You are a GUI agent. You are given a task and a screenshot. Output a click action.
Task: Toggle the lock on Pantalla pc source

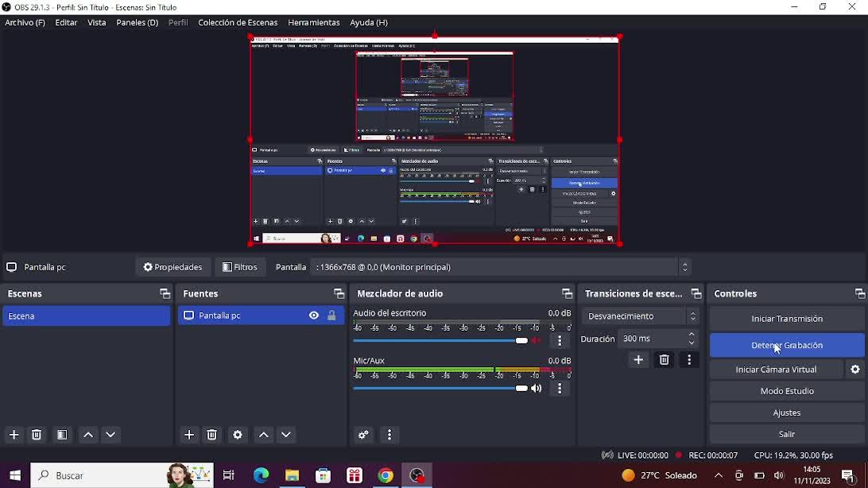[332, 316]
